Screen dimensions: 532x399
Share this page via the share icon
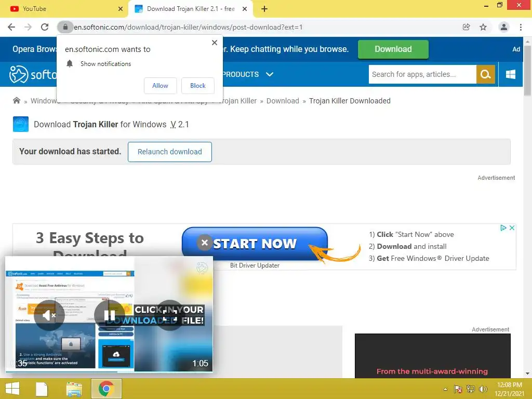[466, 27]
